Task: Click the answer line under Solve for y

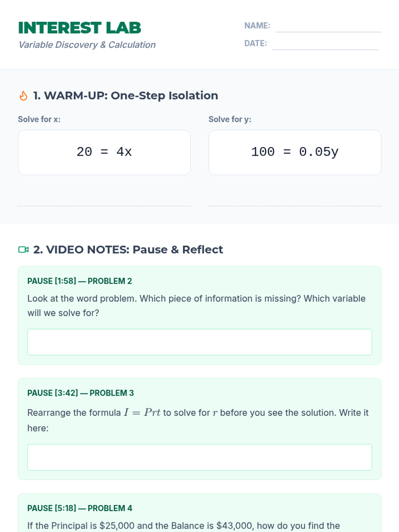Action: 295,206
